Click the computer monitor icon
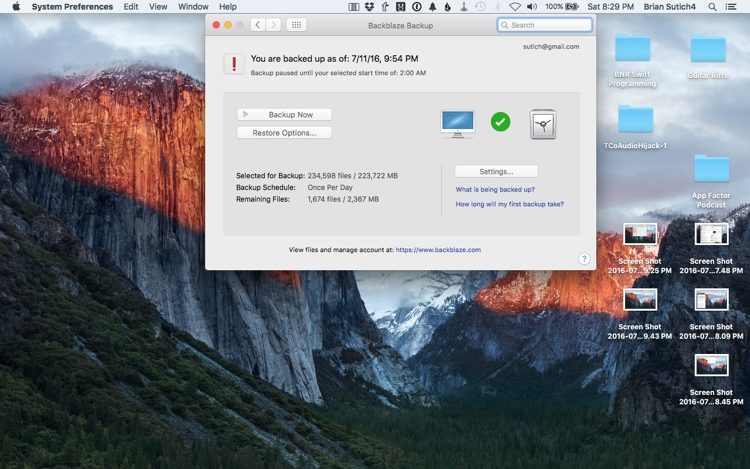The width and height of the screenshot is (750, 469). (458, 123)
